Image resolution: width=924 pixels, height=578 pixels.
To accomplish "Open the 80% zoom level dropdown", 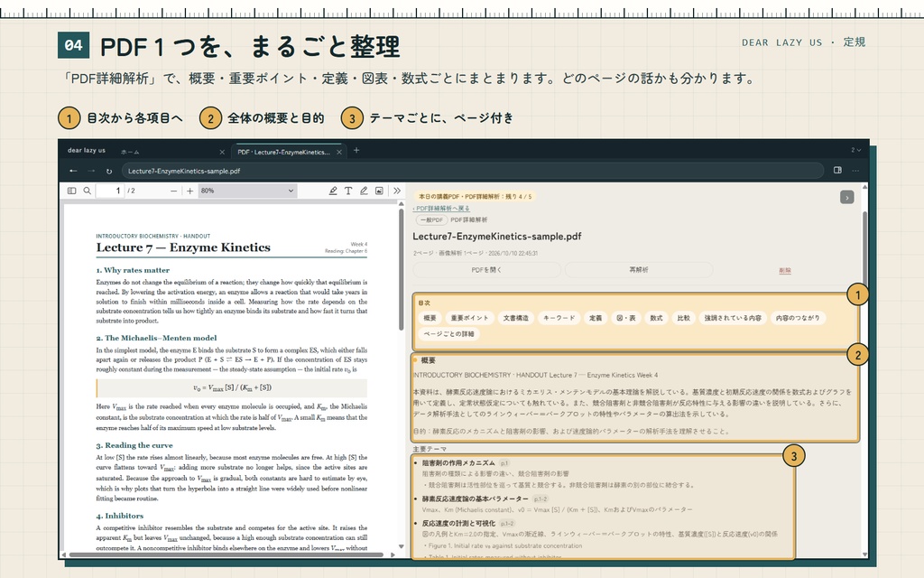I will pos(247,191).
